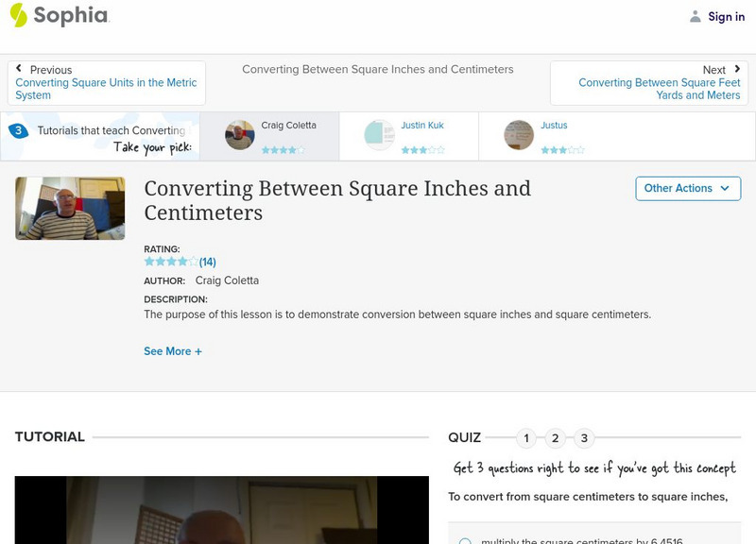Click the 4-star rating under RATING
Screen dimensions: 756x544
tap(171, 262)
